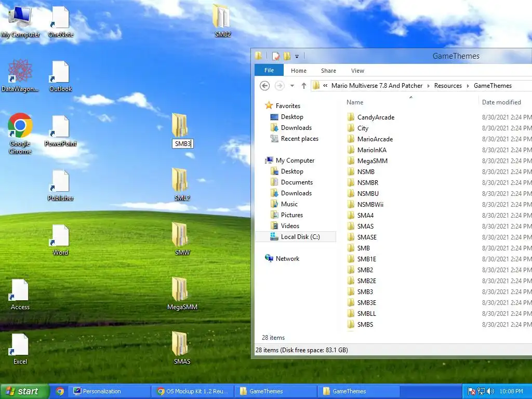Image resolution: width=532 pixels, height=399 pixels.
Task: Click the Back arrow in Explorer
Action: [264, 86]
